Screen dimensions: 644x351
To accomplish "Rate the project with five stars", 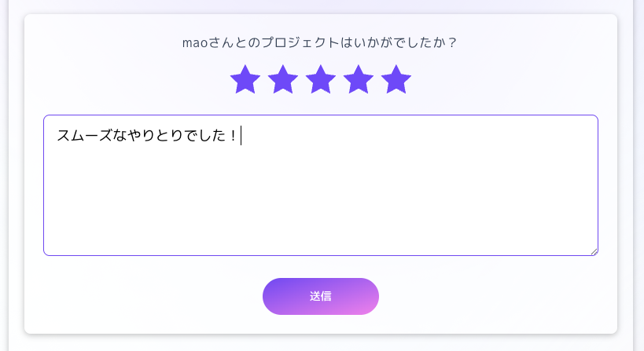I will point(396,80).
